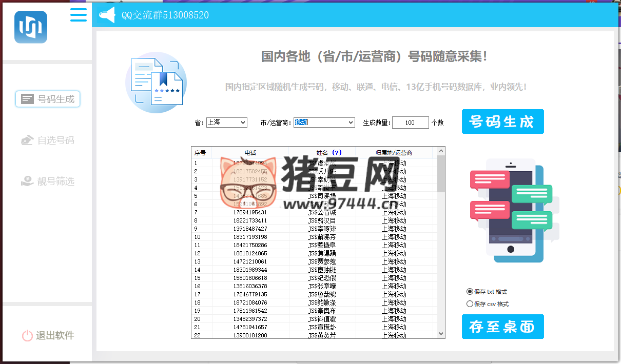The height and width of the screenshot is (364, 621).
Task: Click the hamburger menu icon
Action: [x=79, y=15]
